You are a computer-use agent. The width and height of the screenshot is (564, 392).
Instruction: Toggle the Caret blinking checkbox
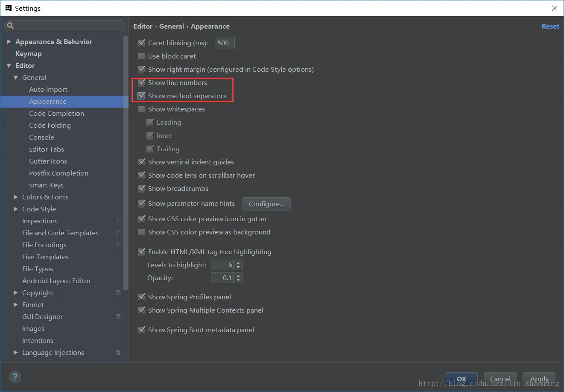coord(142,43)
